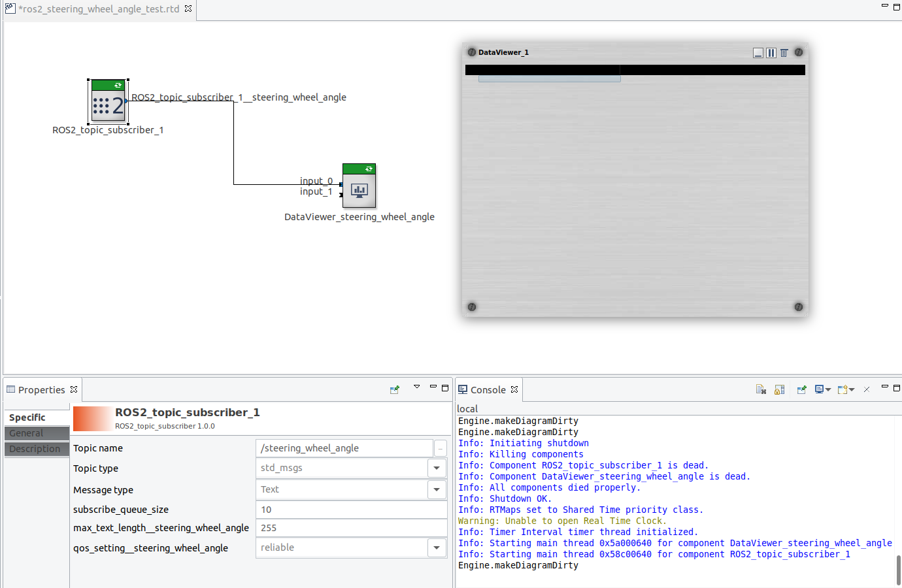
Task: Clear the Console output
Action: click(x=761, y=389)
